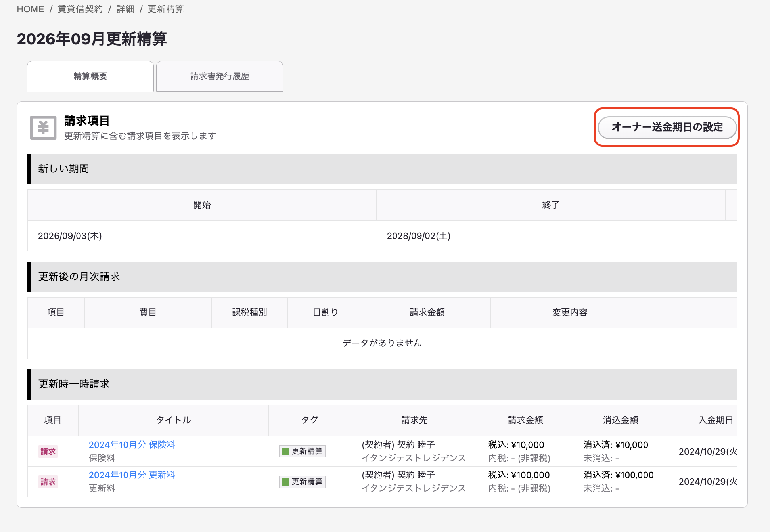Click the start date 2026/09/03(木)

[x=70, y=236]
